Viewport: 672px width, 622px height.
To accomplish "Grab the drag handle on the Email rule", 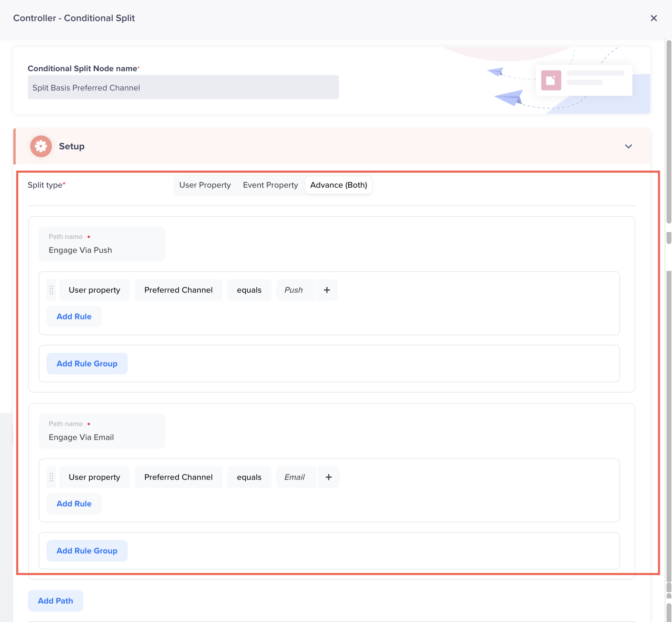I will [51, 477].
